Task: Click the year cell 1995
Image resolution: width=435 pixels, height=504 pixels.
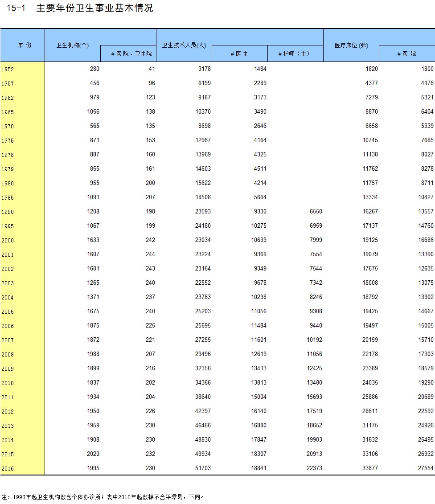Action: (x=8, y=226)
